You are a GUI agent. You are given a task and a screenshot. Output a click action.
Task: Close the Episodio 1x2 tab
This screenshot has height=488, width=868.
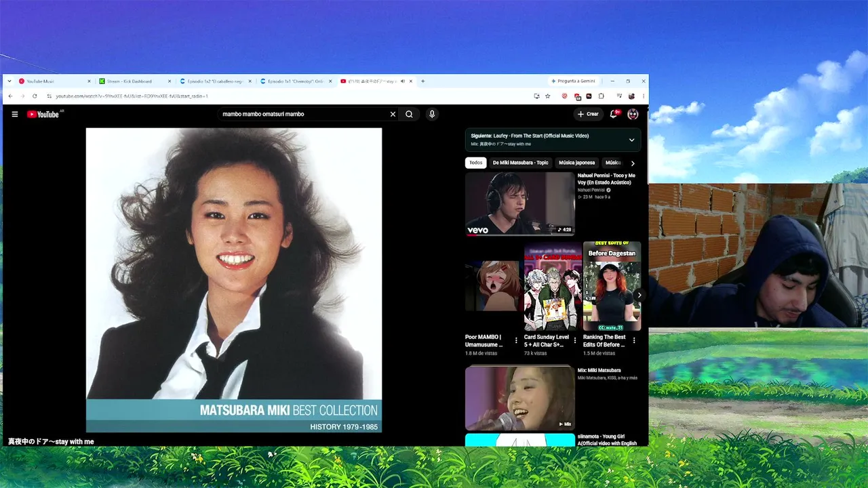[250, 81]
